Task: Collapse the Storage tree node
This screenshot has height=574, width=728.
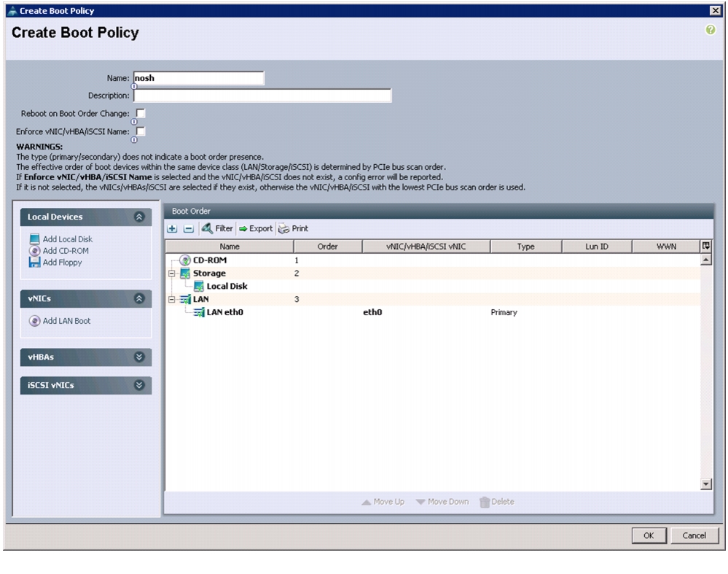Action: pos(171,274)
